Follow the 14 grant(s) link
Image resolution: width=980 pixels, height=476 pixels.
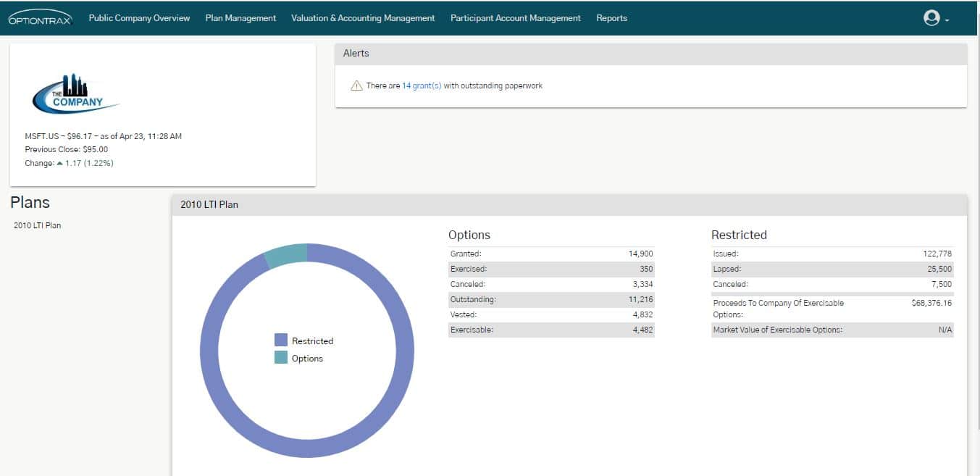click(x=422, y=85)
